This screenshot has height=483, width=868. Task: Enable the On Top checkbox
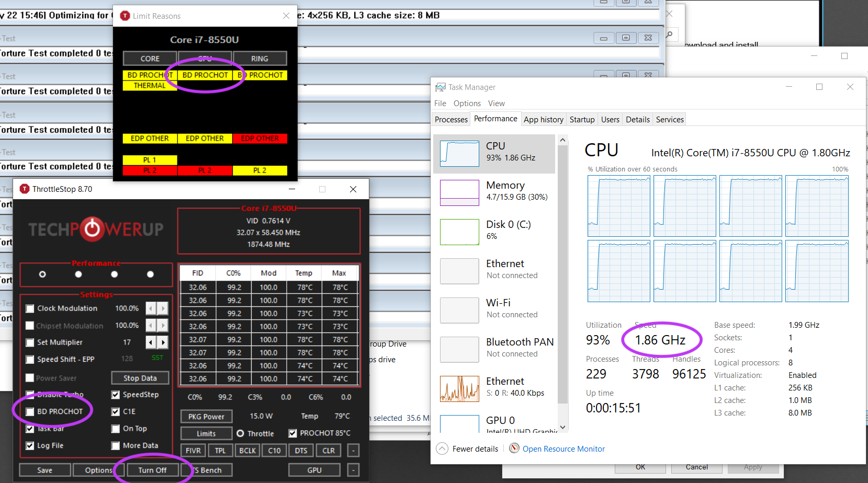tap(116, 429)
